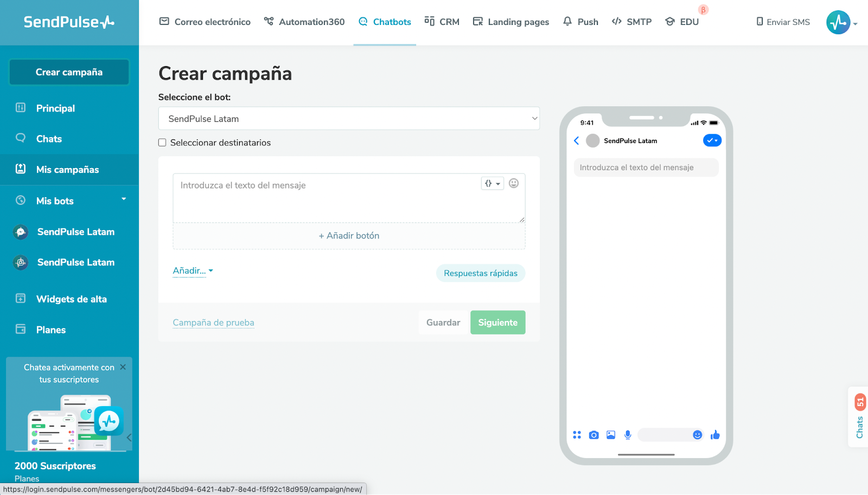Open the variables curly-braces dropdown
Viewport: 868px width, 495px height.
click(492, 183)
